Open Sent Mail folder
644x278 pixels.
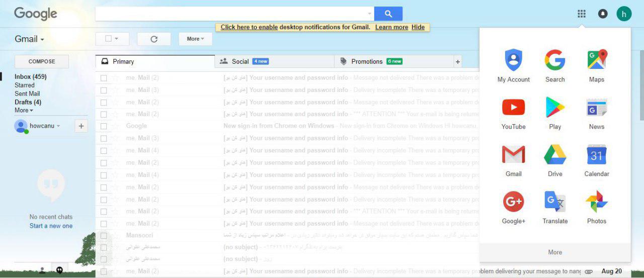tap(27, 94)
